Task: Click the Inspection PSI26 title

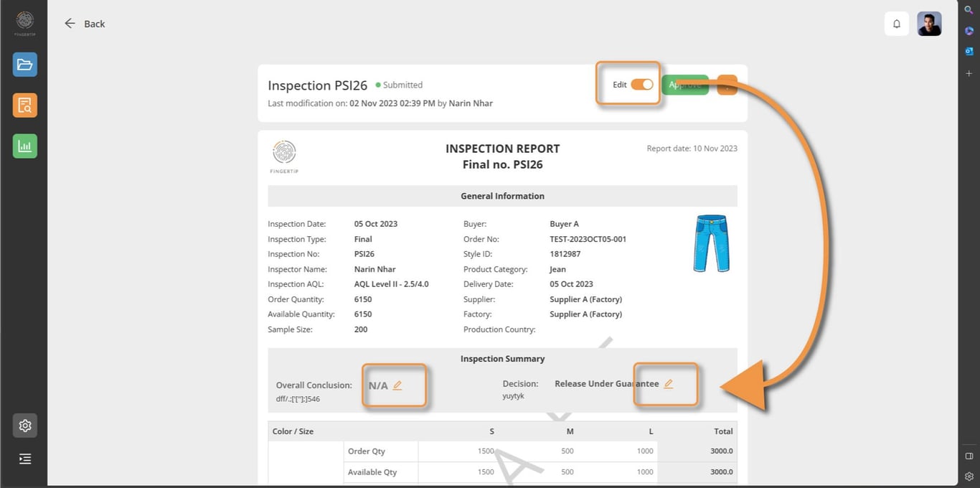Action: pyautogui.click(x=318, y=85)
